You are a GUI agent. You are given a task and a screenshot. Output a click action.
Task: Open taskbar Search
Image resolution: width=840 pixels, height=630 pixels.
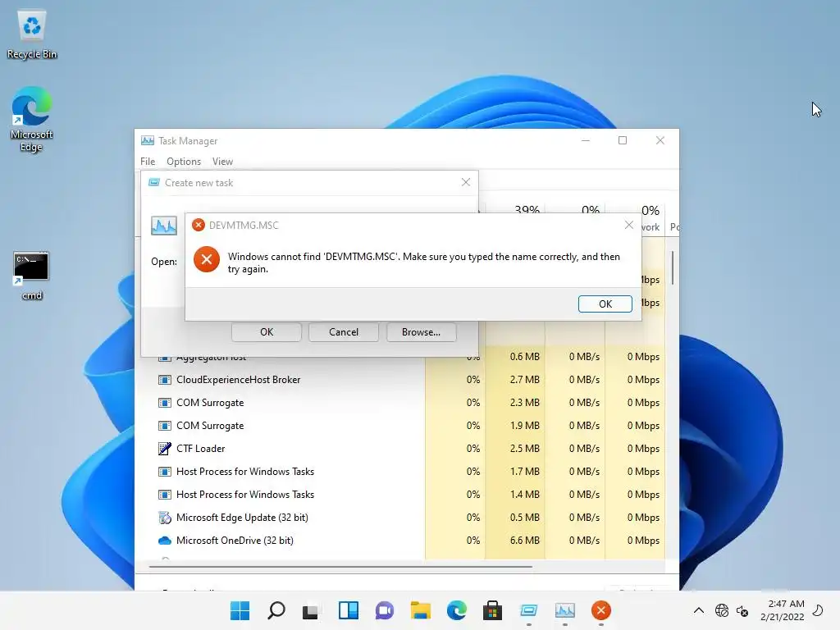pos(276,610)
